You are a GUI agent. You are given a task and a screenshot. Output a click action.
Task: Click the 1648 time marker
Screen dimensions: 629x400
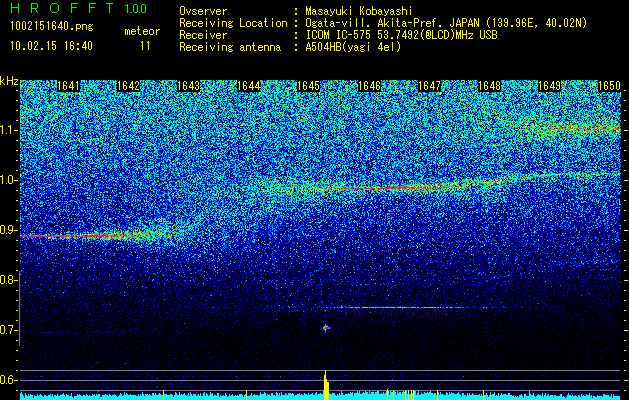tap(490, 86)
